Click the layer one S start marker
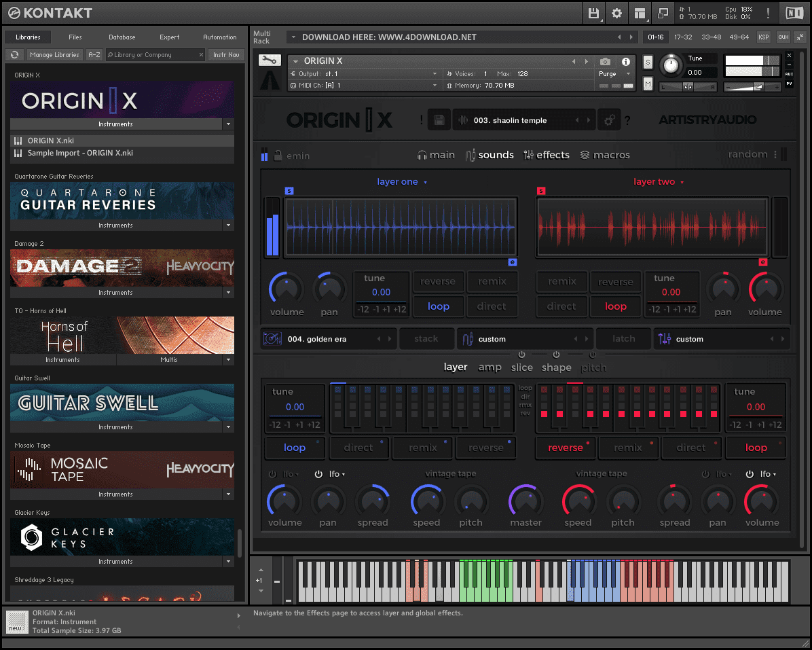Viewport: 812px width, 650px height. coord(289,191)
